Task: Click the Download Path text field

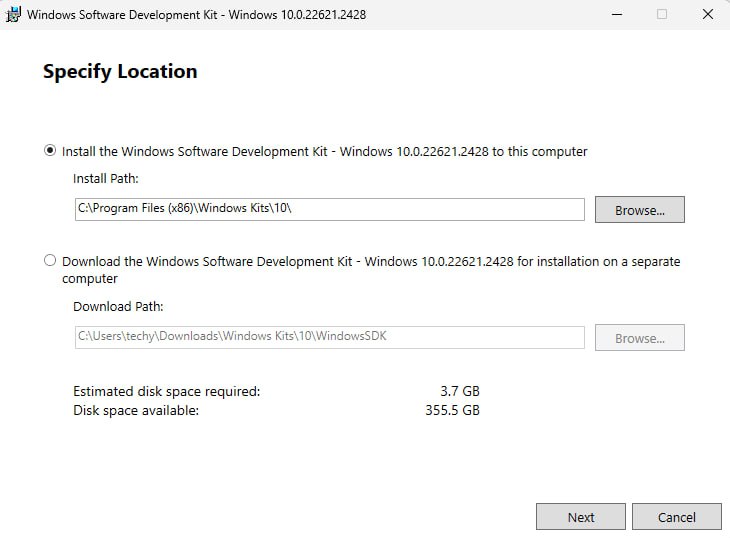Action: pyautogui.click(x=328, y=337)
